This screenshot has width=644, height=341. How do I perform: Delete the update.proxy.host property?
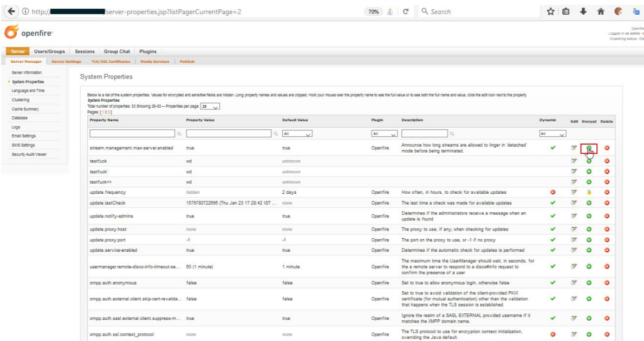608,229
